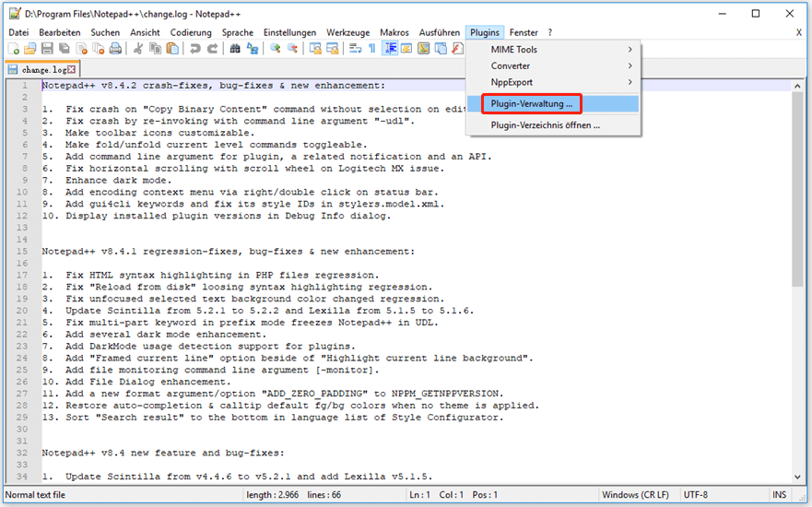Click the Redo arrow icon

pos(212,49)
